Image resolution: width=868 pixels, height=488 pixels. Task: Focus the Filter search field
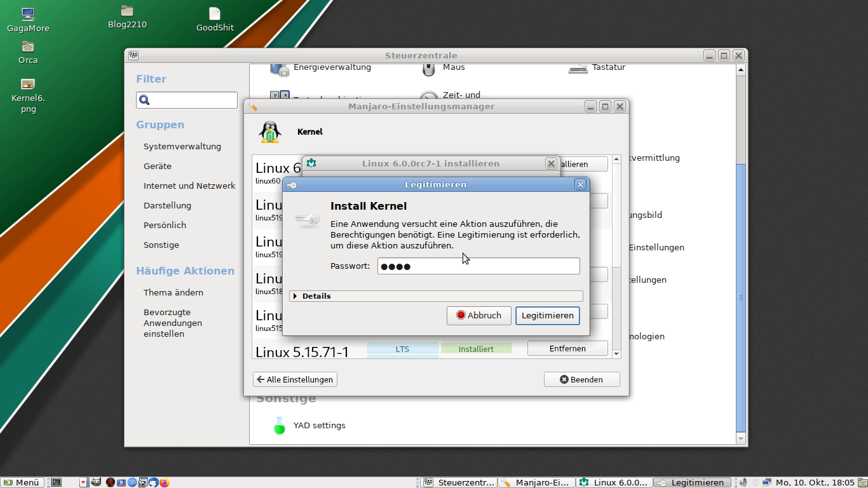187,100
